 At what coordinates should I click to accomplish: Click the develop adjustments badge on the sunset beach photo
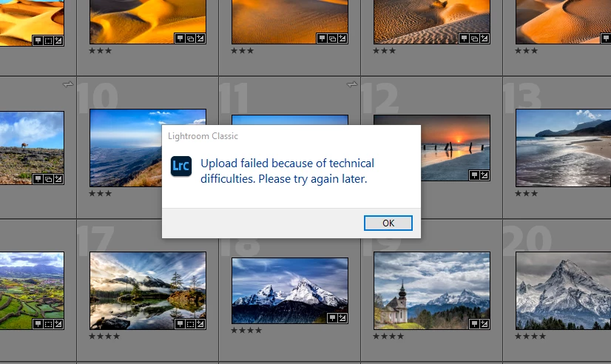click(x=485, y=175)
